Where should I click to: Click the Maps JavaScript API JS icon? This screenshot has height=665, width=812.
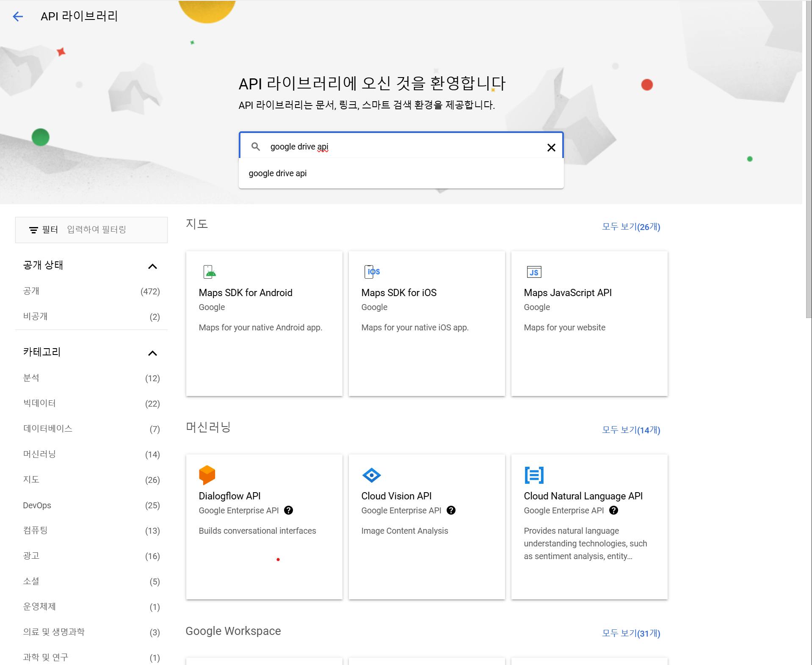pos(534,272)
